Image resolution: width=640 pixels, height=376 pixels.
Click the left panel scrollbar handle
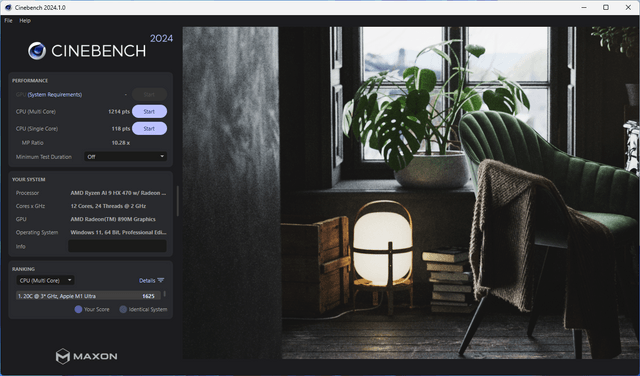pyautogui.click(x=178, y=201)
